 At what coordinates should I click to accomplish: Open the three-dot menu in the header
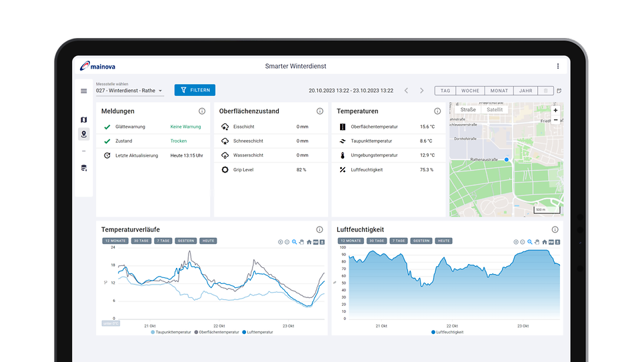click(x=558, y=66)
